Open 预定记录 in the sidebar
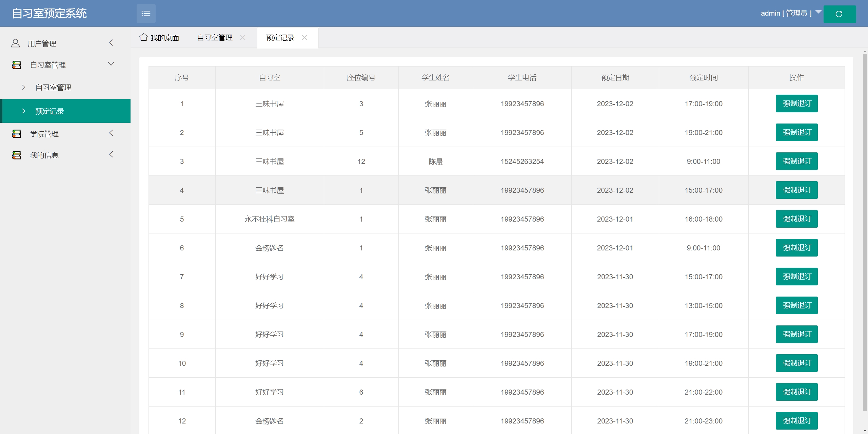Image resolution: width=868 pixels, height=434 pixels. [65, 111]
